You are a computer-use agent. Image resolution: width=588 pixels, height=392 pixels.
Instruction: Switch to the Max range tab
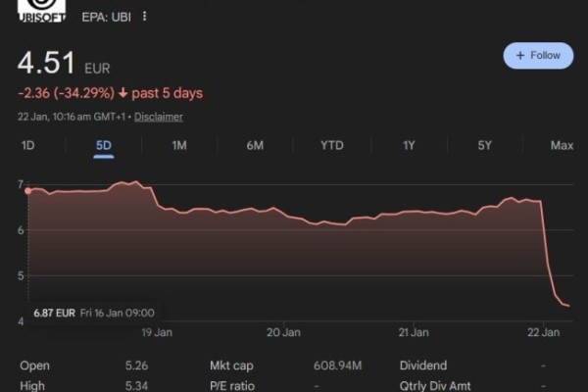[x=562, y=146]
